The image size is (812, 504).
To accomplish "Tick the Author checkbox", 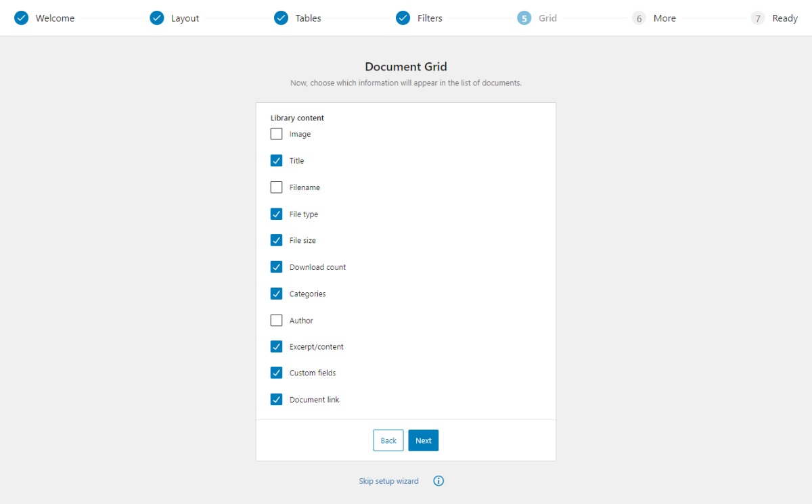I will coord(276,320).
